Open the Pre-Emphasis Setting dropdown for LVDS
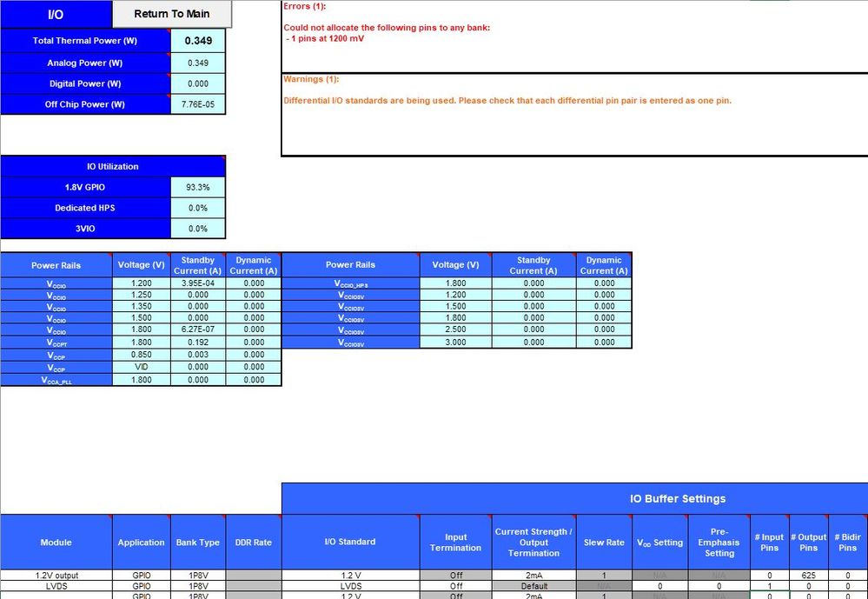The image size is (868, 599). point(719,586)
